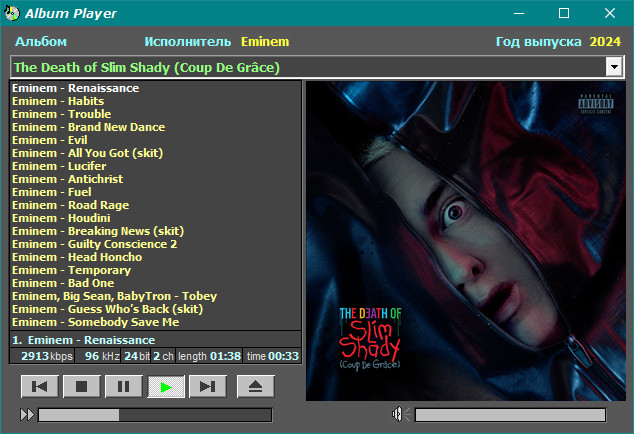The height and width of the screenshot is (434, 634).
Task: Click the Год выпуска label
Action: tap(539, 42)
